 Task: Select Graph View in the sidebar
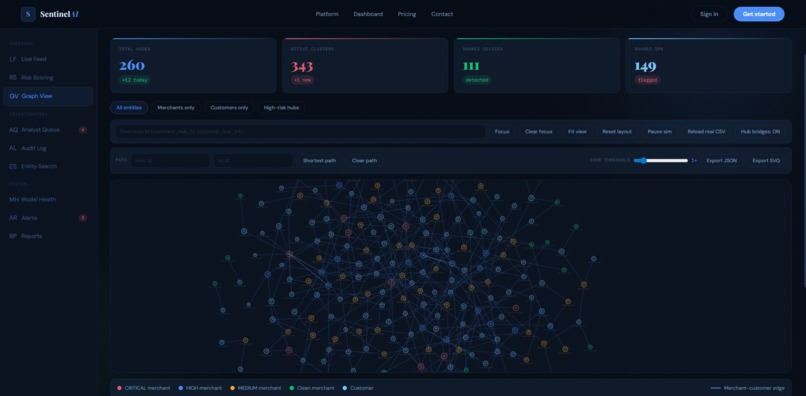pyautogui.click(x=48, y=96)
